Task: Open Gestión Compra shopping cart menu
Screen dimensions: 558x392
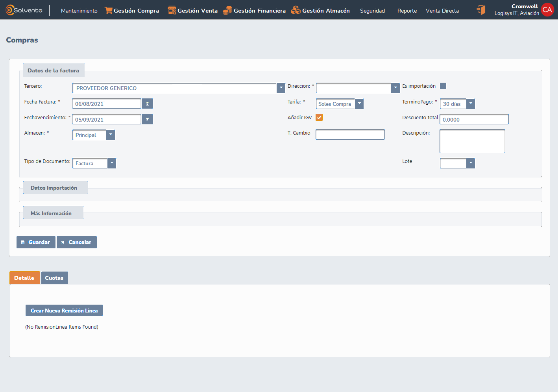Action: point(132,11)
